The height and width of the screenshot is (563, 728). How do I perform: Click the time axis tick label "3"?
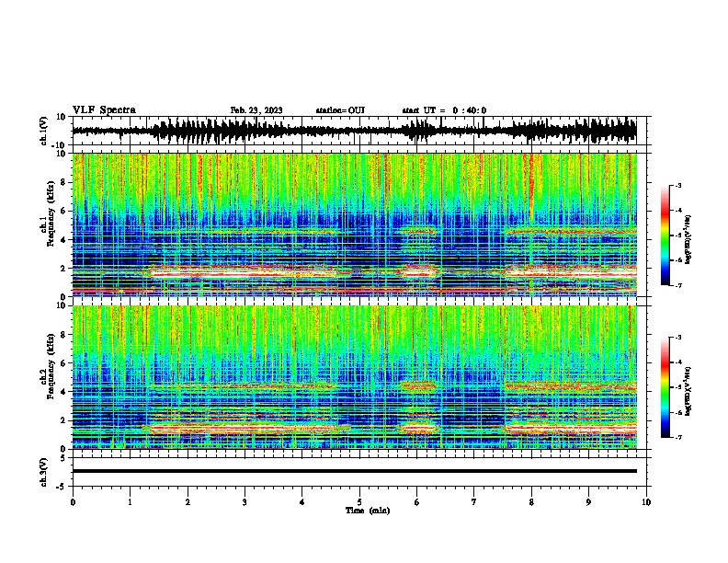click(245, 502)
